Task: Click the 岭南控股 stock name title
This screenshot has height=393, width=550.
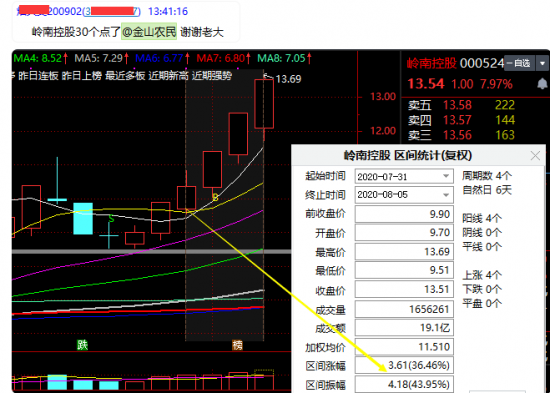Action: click(432, 64)
